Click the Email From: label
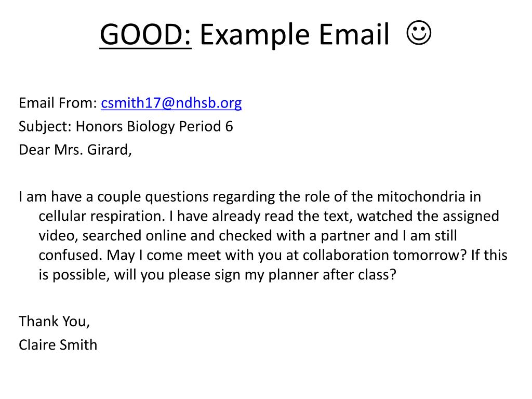532x399 pixels. point(58,103)
